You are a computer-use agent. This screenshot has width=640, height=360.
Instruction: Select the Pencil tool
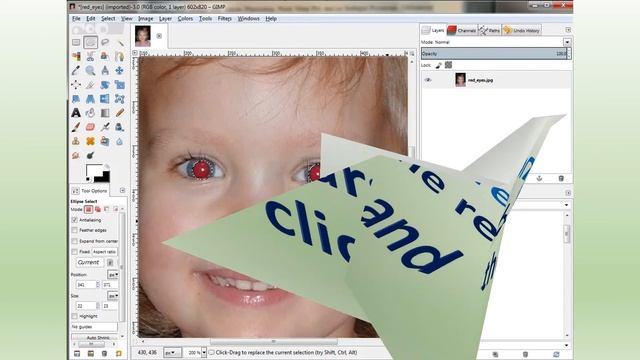point(120,113)
